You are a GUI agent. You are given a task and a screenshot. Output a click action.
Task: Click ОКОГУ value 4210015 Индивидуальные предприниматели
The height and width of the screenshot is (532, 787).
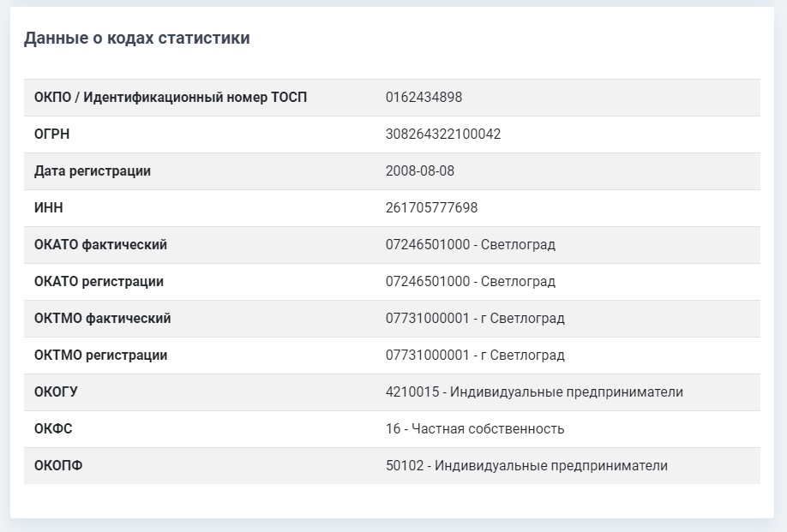(x=534, y=392)
